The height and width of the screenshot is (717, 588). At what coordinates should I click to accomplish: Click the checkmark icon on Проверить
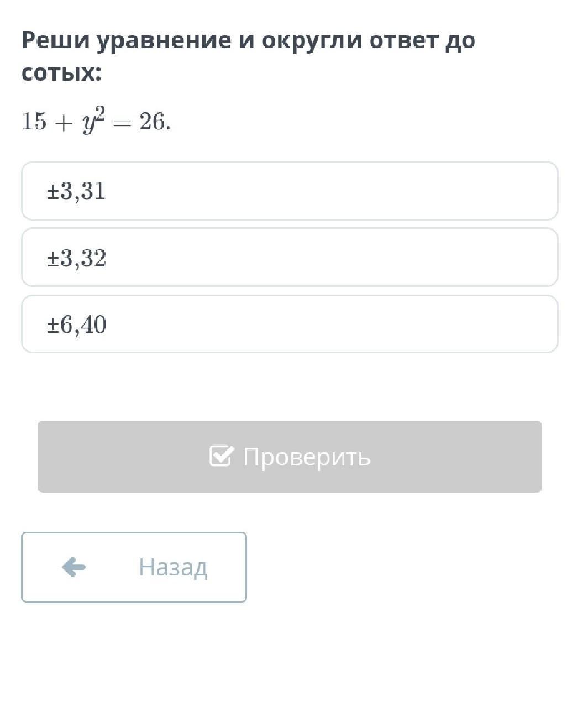pyautogui.click(x=221, y=456)
